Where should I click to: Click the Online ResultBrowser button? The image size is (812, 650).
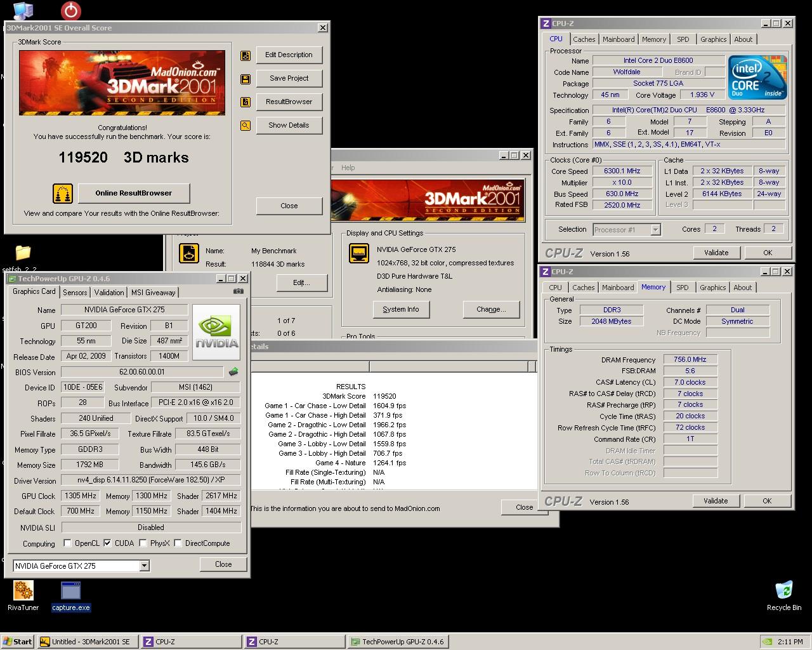[x=134, y=193]
